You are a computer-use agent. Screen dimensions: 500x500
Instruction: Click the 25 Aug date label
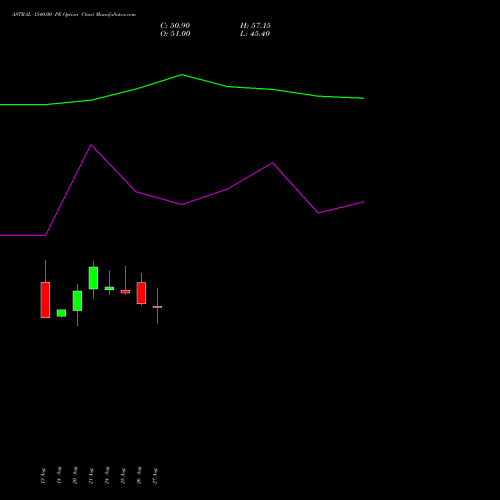123,476
